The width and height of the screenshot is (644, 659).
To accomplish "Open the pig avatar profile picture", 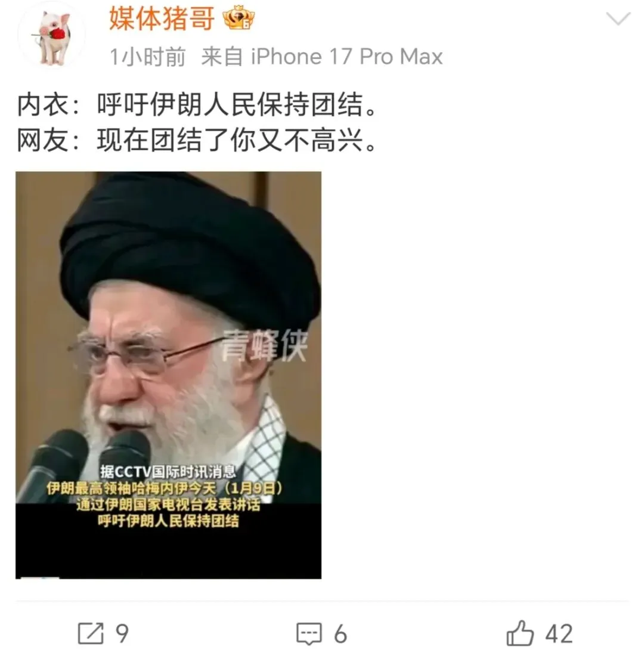I will pos(52,37).
